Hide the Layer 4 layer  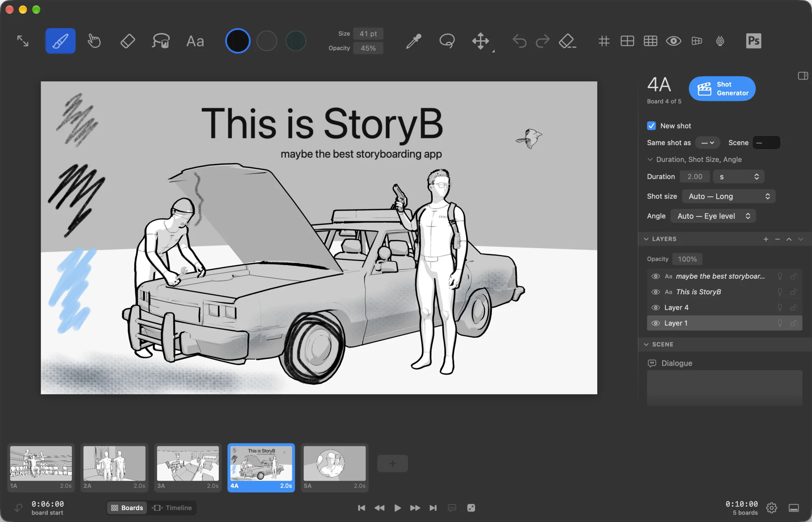655,308
